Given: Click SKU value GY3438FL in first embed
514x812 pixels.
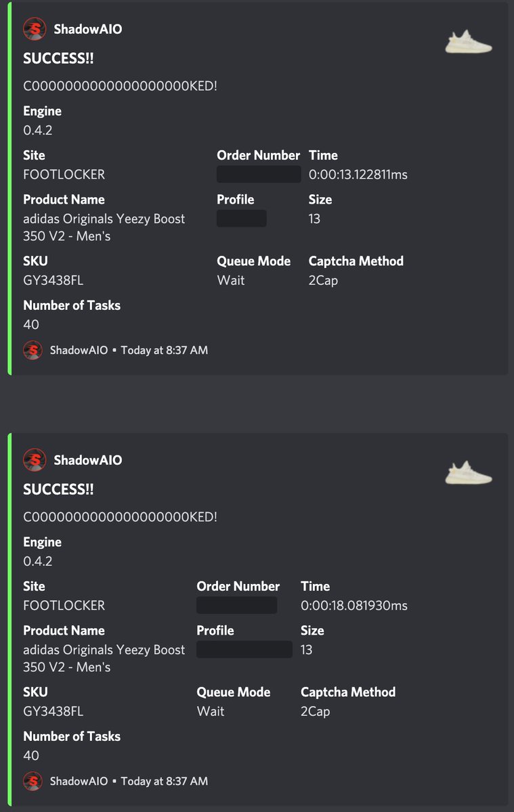Looking at the screenshot, I should (53, 280).
